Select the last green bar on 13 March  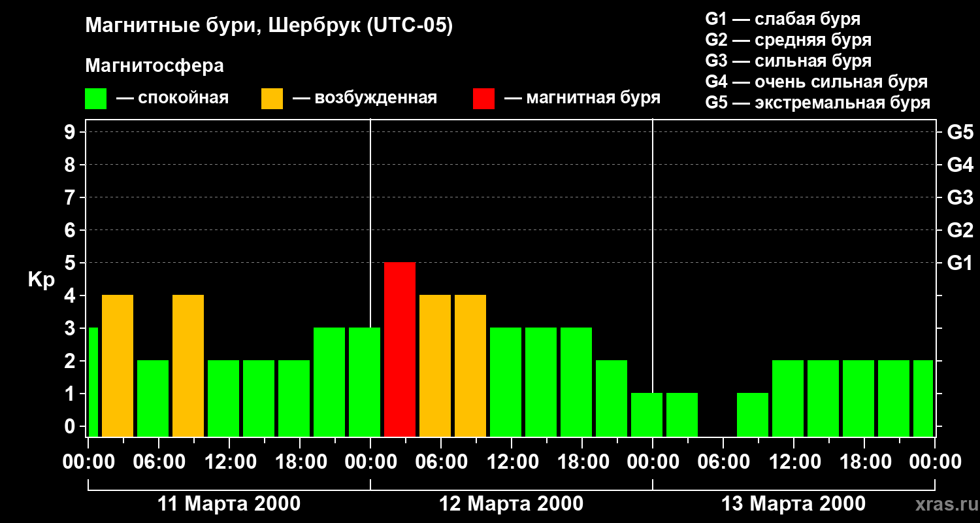pyautogui.click(x=923, y=398)
